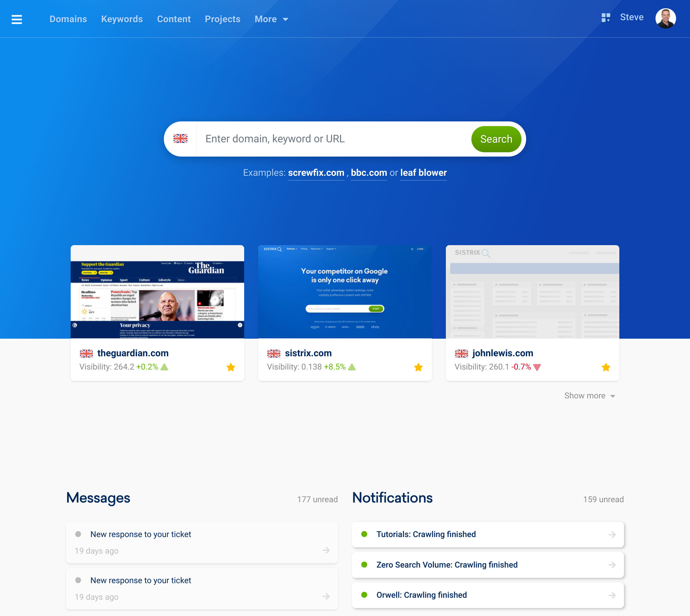Click Steve's profile picture top right
The width and height of the screenshot is (690, 616).
point(666,18)
